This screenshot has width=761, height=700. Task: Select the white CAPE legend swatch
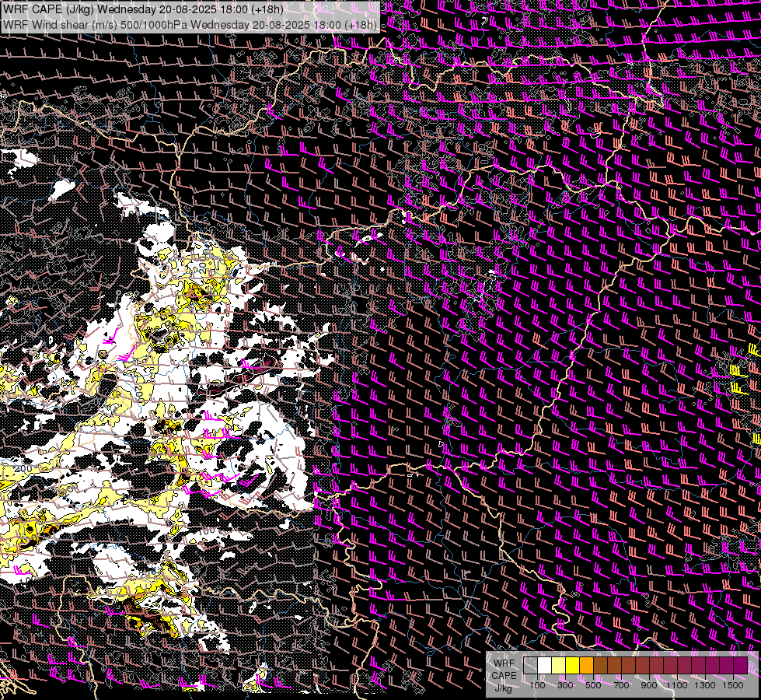(545, 665)
